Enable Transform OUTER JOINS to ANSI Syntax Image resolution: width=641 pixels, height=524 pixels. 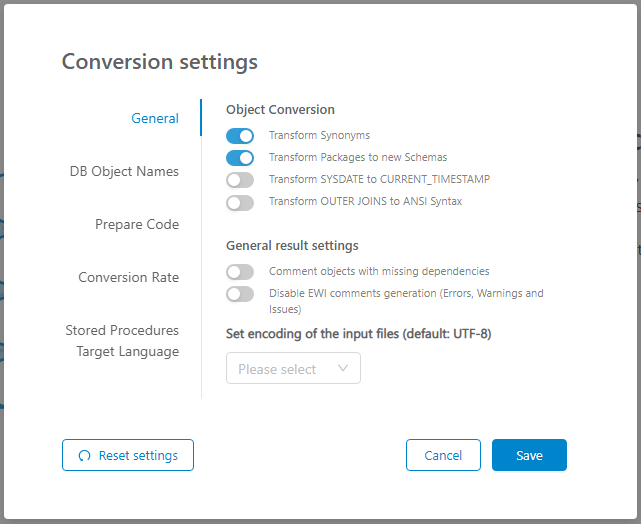[x=240, y=202]
